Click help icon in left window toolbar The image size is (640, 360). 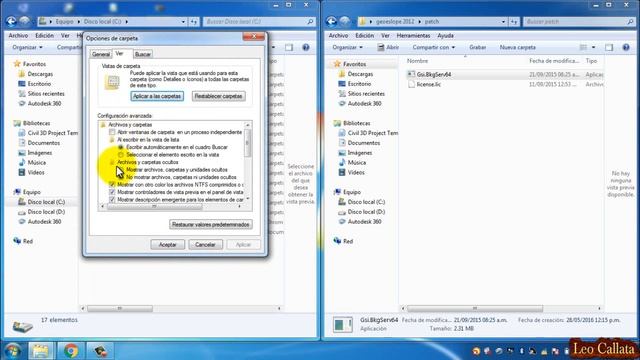coord(306,47)
